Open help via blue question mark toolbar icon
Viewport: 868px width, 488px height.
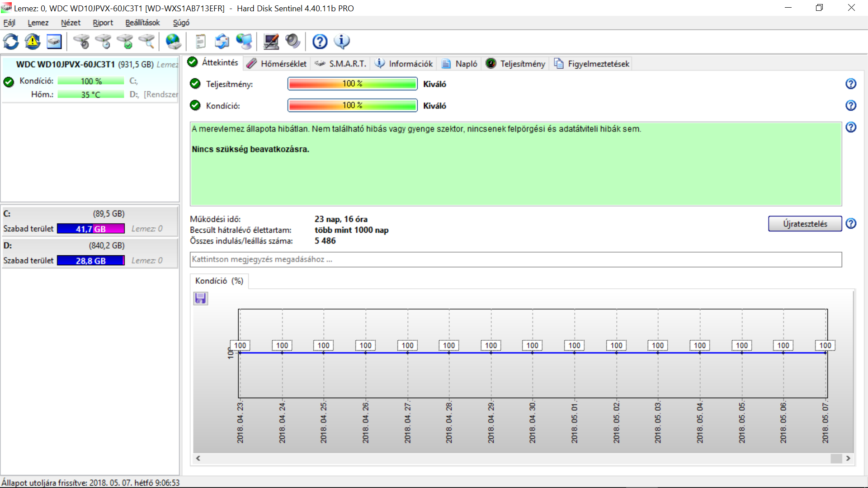(320, 42)
